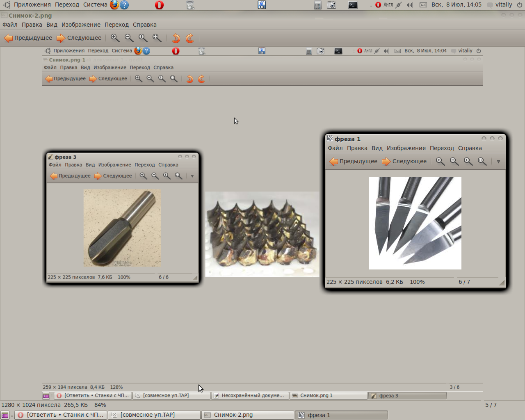This screenshot has height=420, width=525.
Task: Open the Вид menu in фреза 1 window
Action: (377, 148)
